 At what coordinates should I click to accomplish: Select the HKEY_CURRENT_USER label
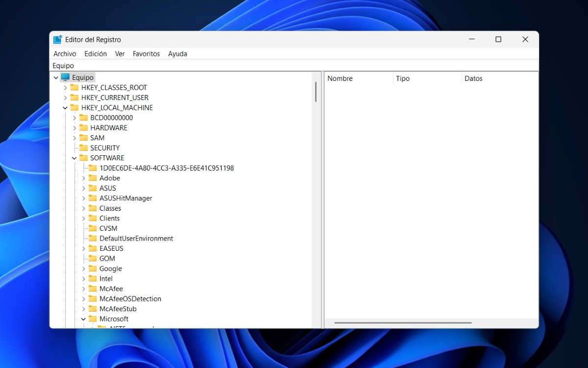tap(115, 98)
